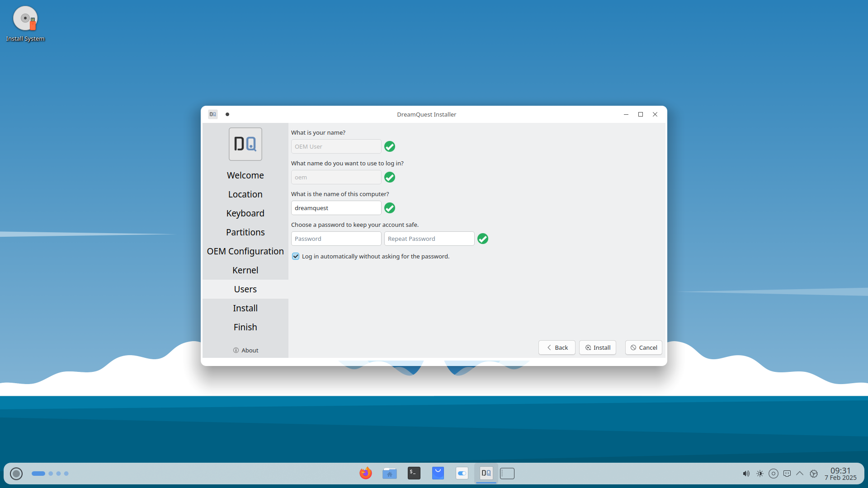Click the Install button
The image size is (868, 488).
point(598,347)
